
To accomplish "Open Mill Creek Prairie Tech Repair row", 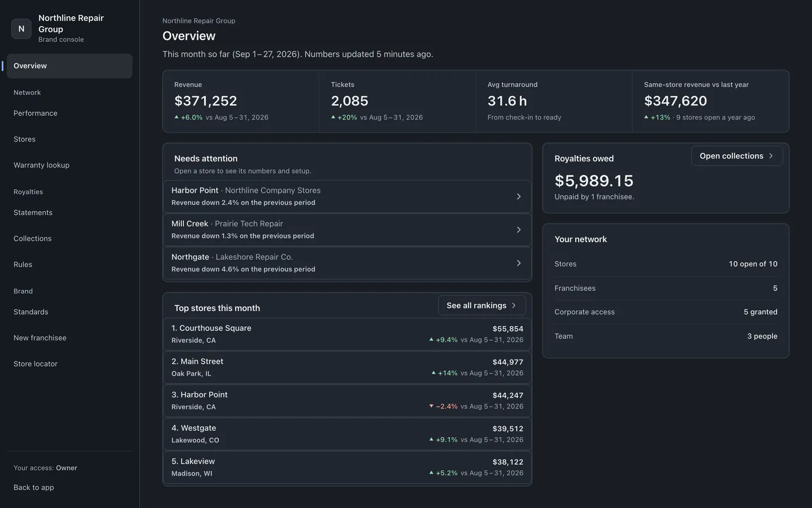I will tap(347, 230).
